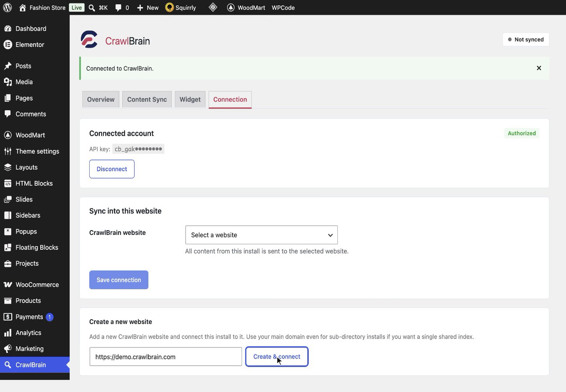Open Marketing in sidebar
This screenshot has height=392, width=566.
(35, 349)
